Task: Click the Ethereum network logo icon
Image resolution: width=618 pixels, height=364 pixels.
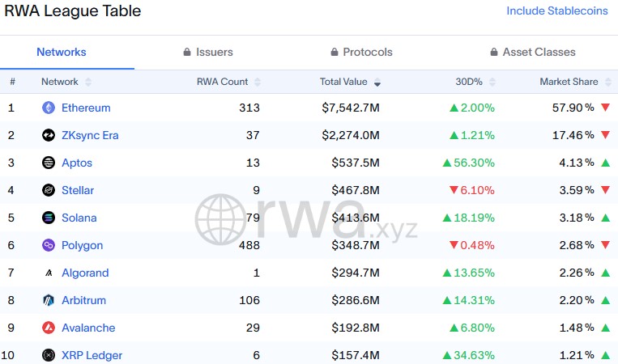Action: click(x=49, y=108)
